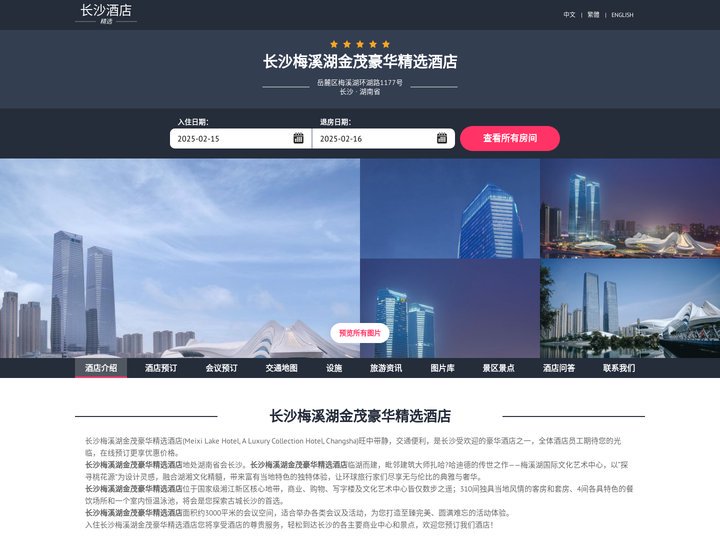Open the 交通地图 tab
The width and height of the screenshot is (720, 540).
281,368
